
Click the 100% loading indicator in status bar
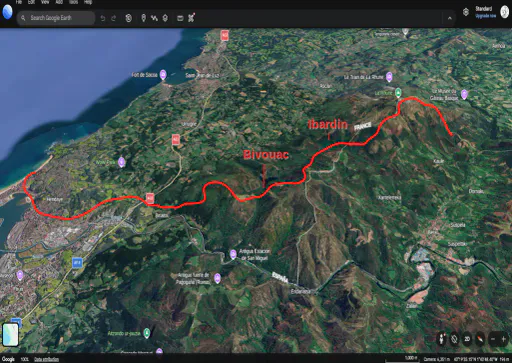point(24,359)
